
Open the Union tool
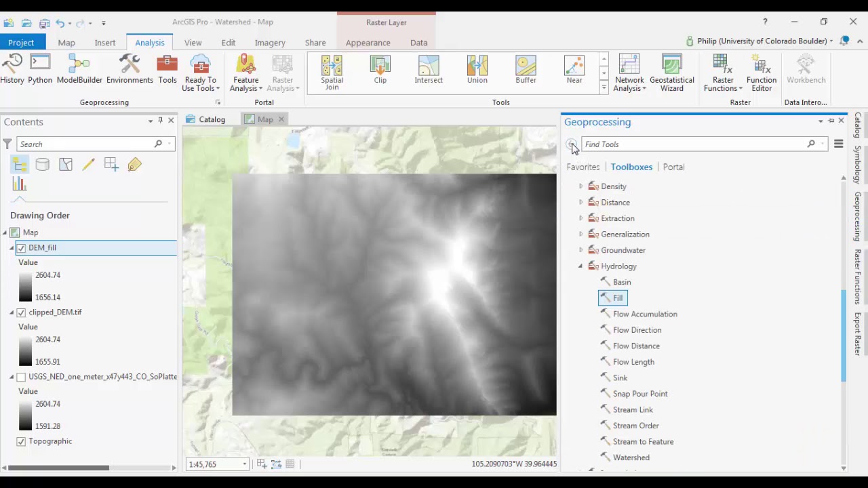(477, 70)
